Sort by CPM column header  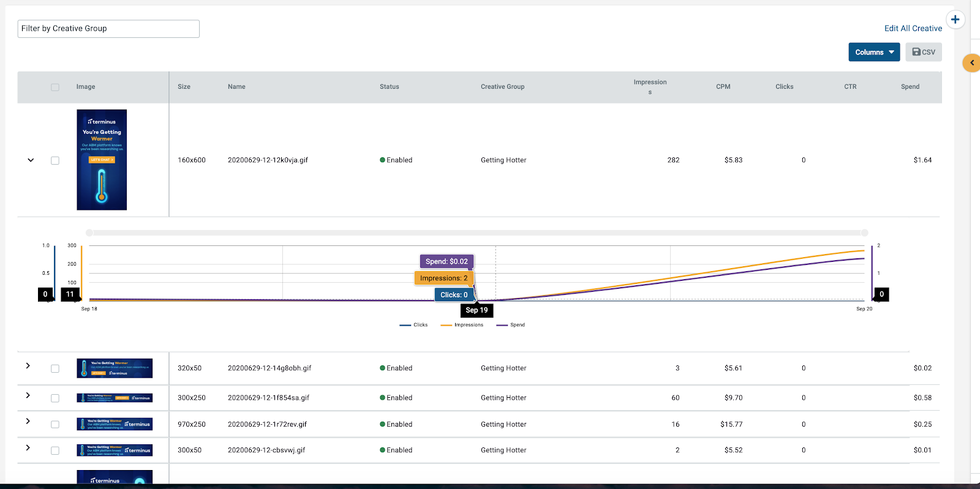click(x=723, y=87)
